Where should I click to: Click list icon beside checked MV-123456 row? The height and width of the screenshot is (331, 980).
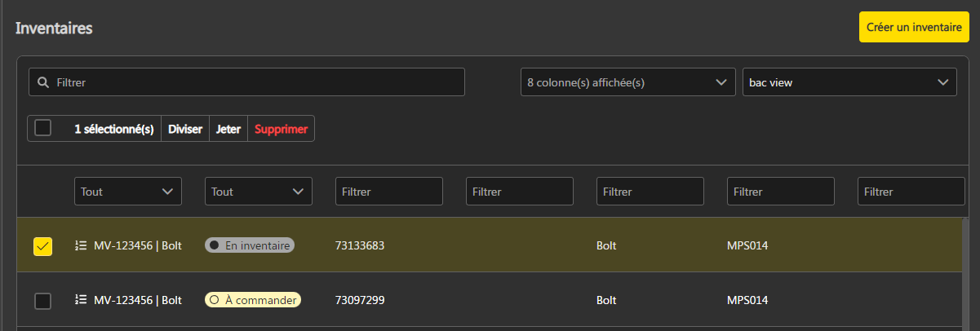coord(80,245)
